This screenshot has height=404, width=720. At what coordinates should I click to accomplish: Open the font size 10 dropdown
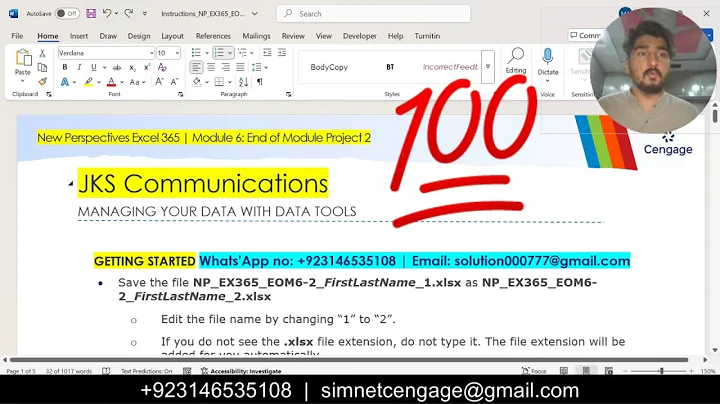pos(177,53)
